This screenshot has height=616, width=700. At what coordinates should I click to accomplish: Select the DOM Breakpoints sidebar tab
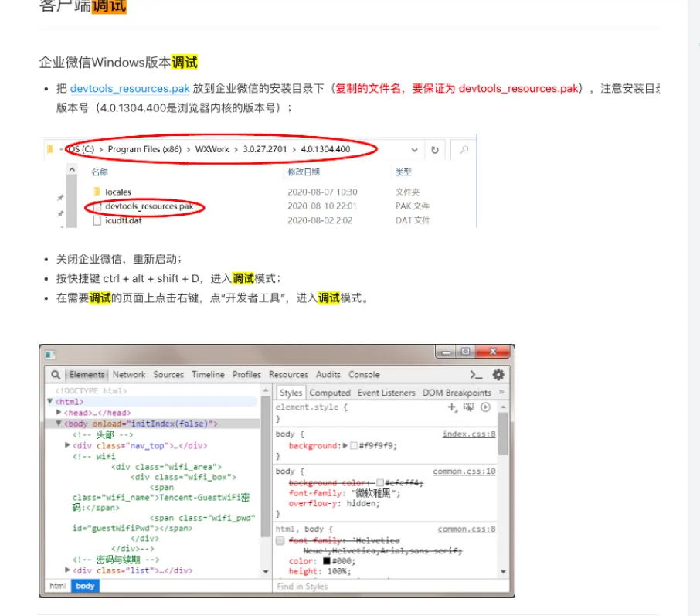click(x=457, y=393)
